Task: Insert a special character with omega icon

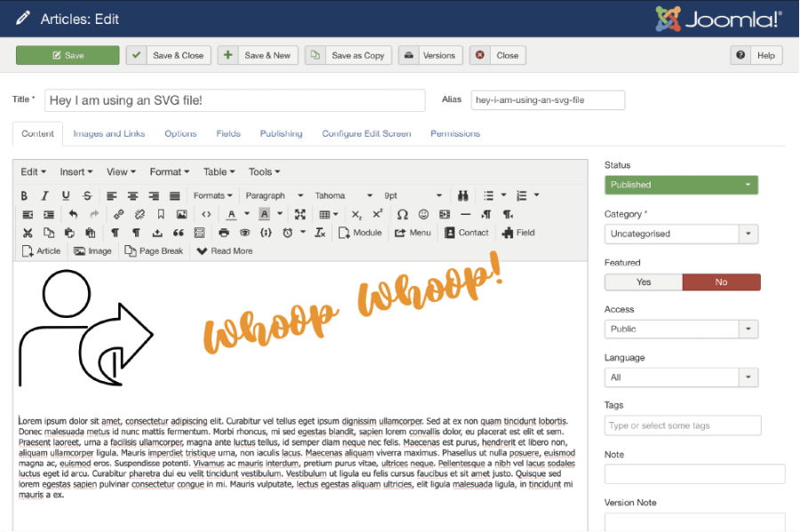Action: 402,214
